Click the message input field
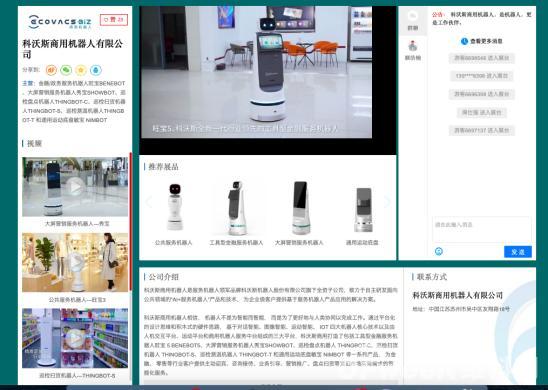 tap(482, 230)
